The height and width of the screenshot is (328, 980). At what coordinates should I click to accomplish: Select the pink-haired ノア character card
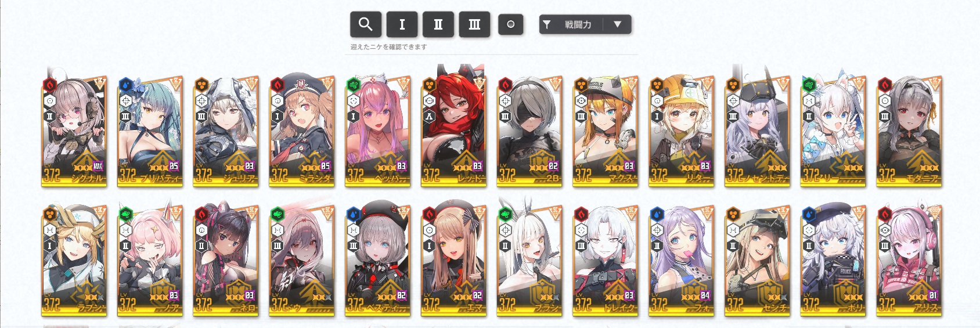pos(150,261)
